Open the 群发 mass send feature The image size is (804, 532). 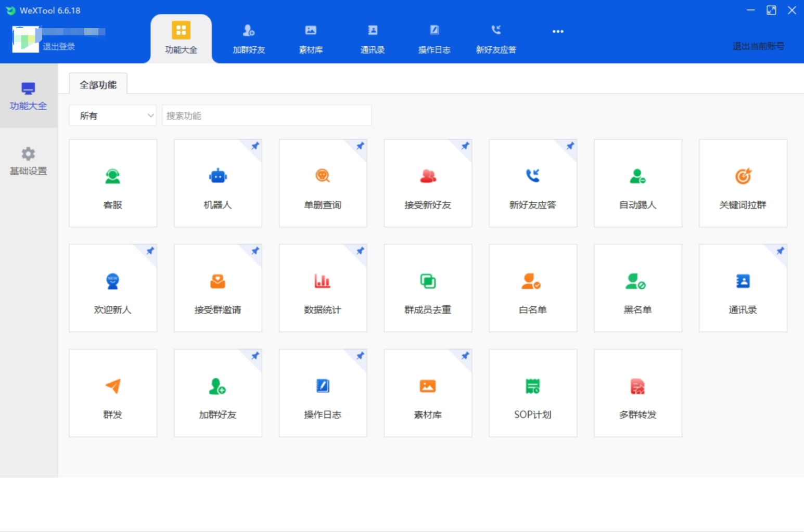(112, 393)
